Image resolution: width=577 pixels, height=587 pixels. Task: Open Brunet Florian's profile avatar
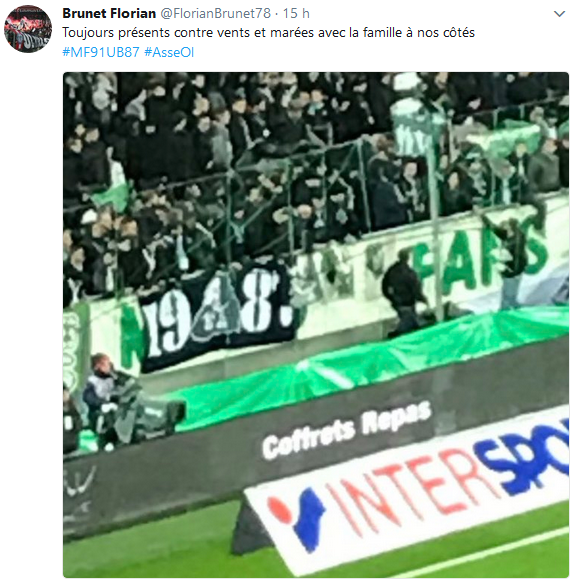click(x=28, y=28)
